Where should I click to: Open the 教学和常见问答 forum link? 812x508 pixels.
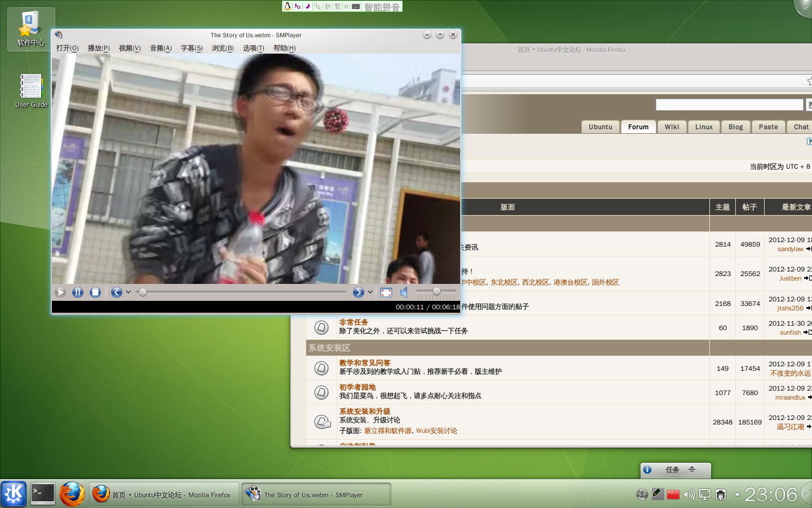coord(365,363)
